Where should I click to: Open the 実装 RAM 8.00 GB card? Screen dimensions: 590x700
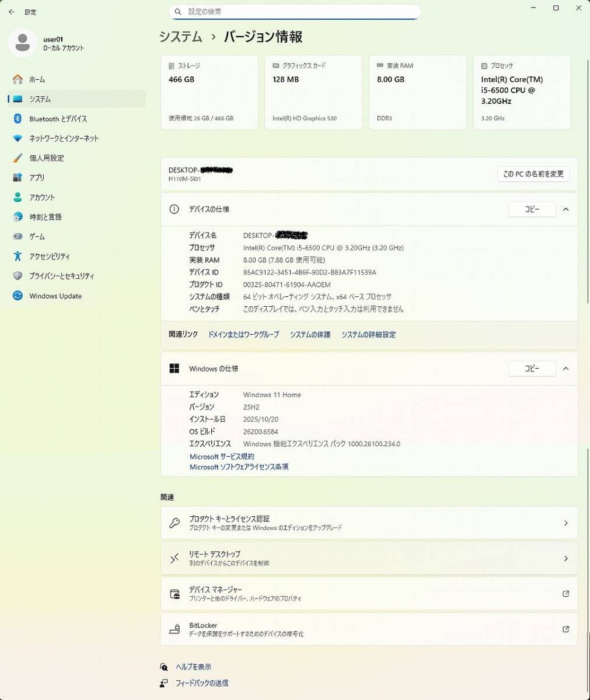pyautogui.click(x=418, y=92)
